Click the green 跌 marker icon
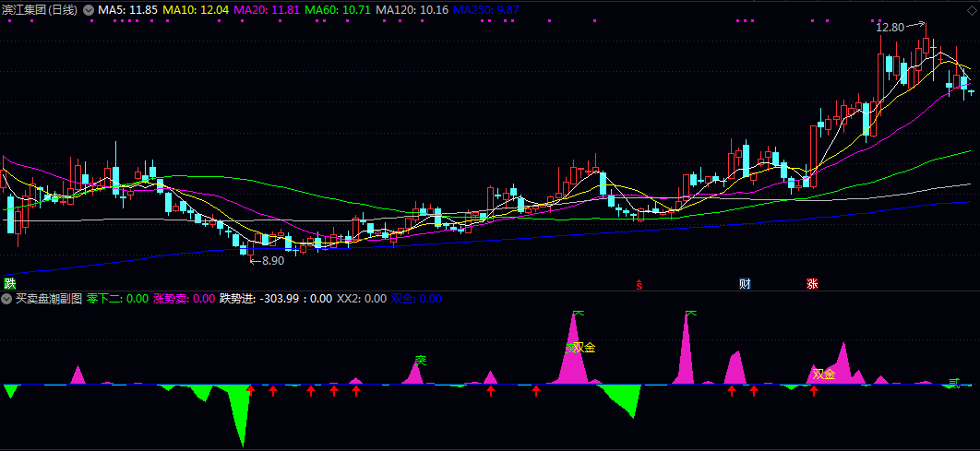The height and width of the screenshot is (451, 980). point(9,283)
